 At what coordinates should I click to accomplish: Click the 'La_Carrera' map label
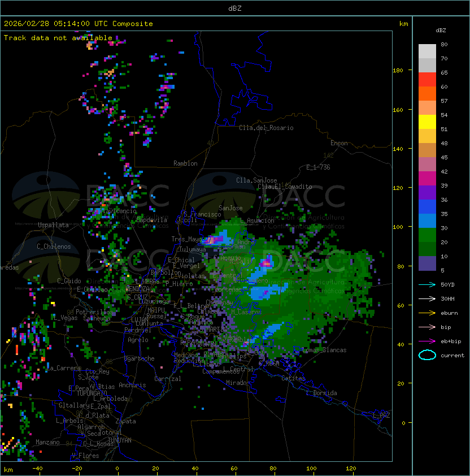click(x=64, y=368)
